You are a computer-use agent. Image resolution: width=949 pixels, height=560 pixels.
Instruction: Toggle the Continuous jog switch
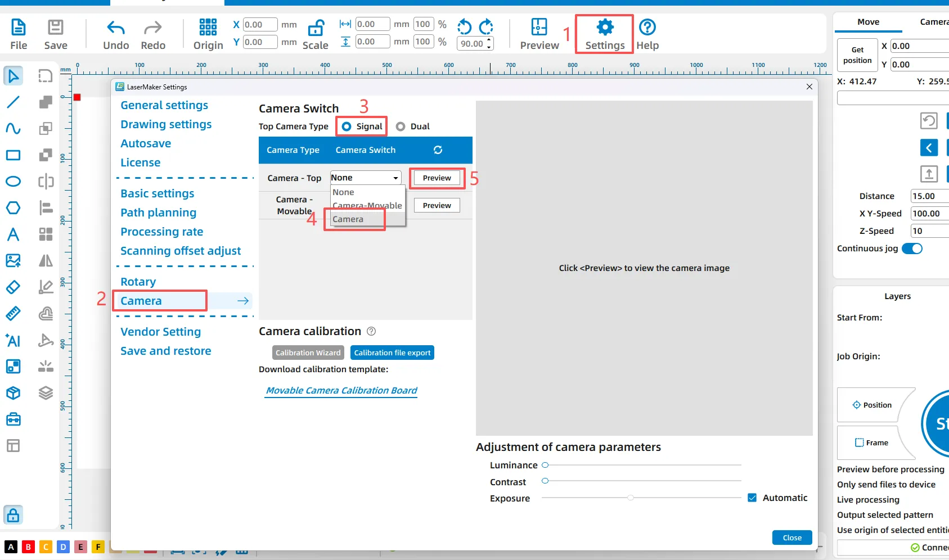pos(912,249)
